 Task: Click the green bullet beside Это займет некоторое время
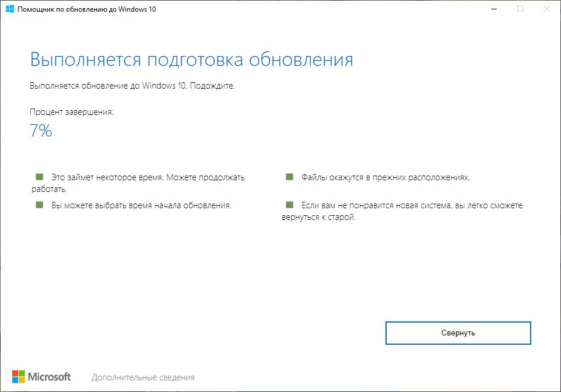coord(39,177)
